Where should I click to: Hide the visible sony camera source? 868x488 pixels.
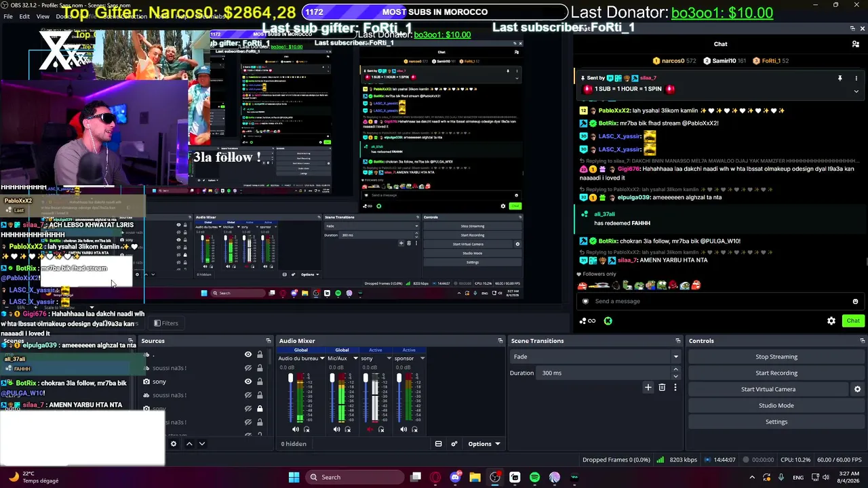pos(248,382)
